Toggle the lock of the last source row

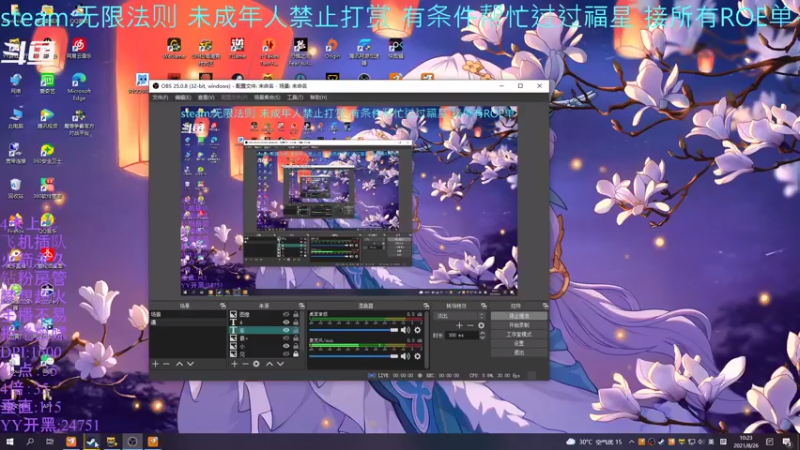295,354
